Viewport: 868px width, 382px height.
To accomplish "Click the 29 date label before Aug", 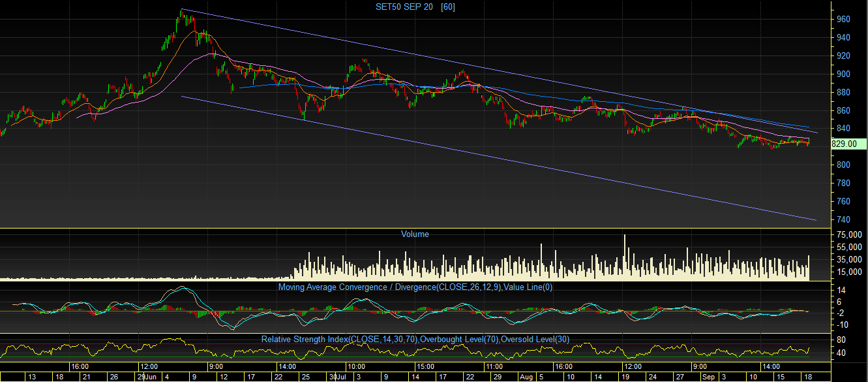I will [498, 377].
